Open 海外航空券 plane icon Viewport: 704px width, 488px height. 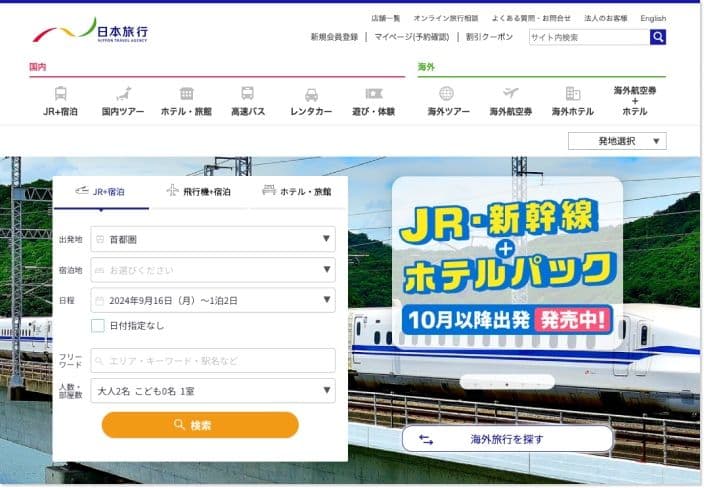pos(510,94)
